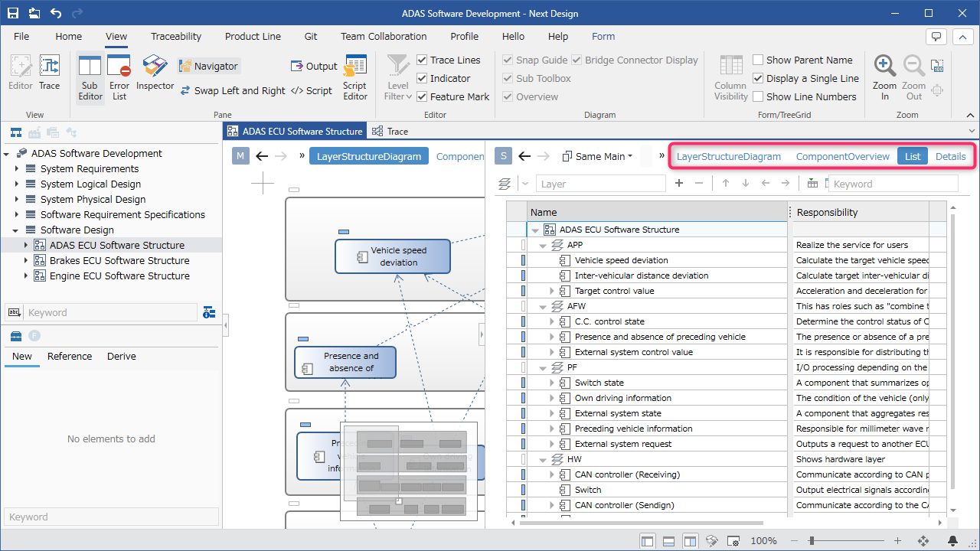This screenshot has width=980, height=551.
Task: Click the window settings icon in status bar
Action: pos(733,540)
